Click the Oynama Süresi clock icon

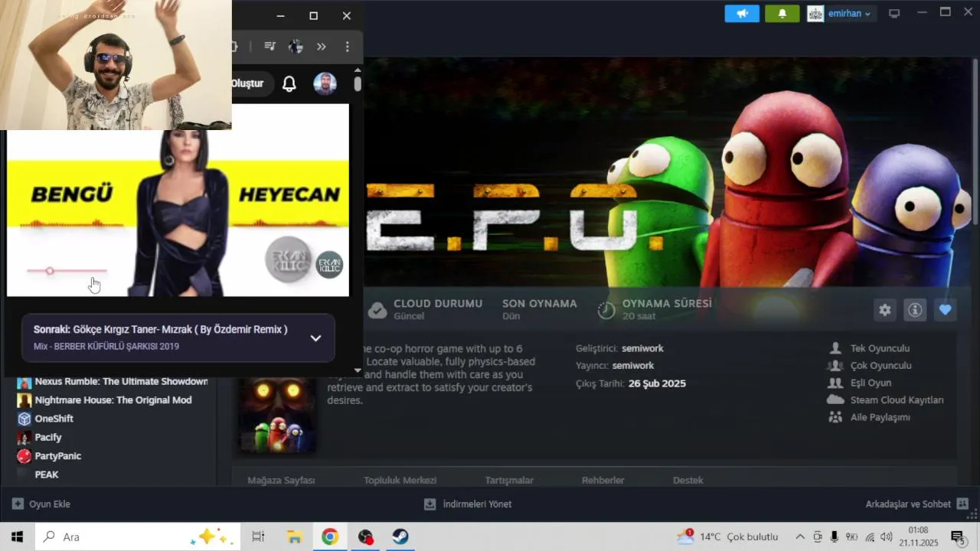pos(606,310)
